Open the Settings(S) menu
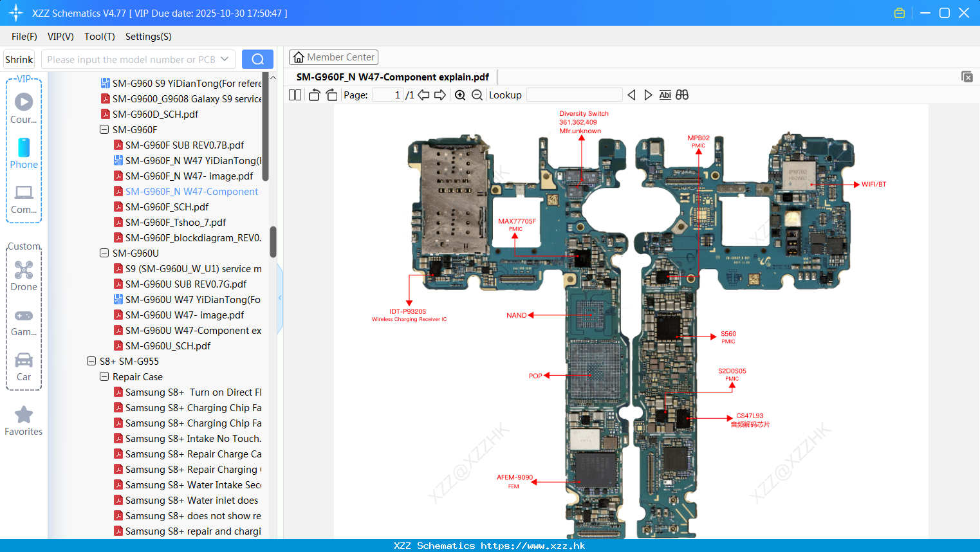Screen dimensions: 980x552 pyautogui.click(x=149, y=37)
